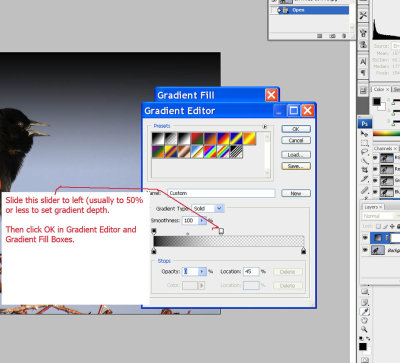The width and height of the screenshot is (400, 363).
Task: Click foreground color swatch in Color panel
Action: 377,101
